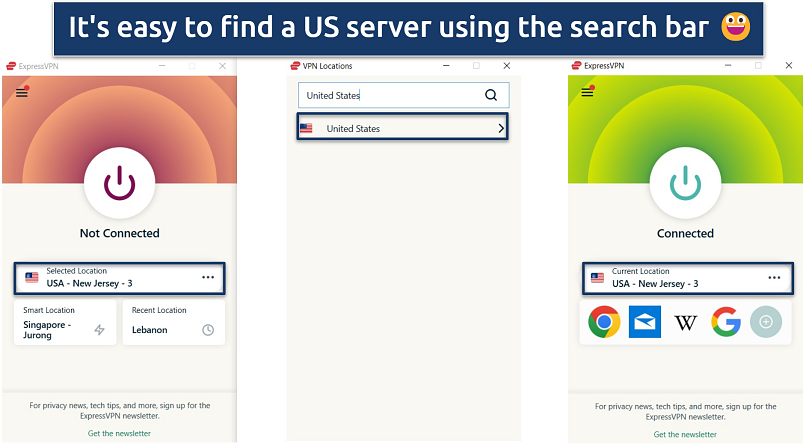Click the US flag beside Current Location
This screenshot has height=447, width=806.
(597, 278)
